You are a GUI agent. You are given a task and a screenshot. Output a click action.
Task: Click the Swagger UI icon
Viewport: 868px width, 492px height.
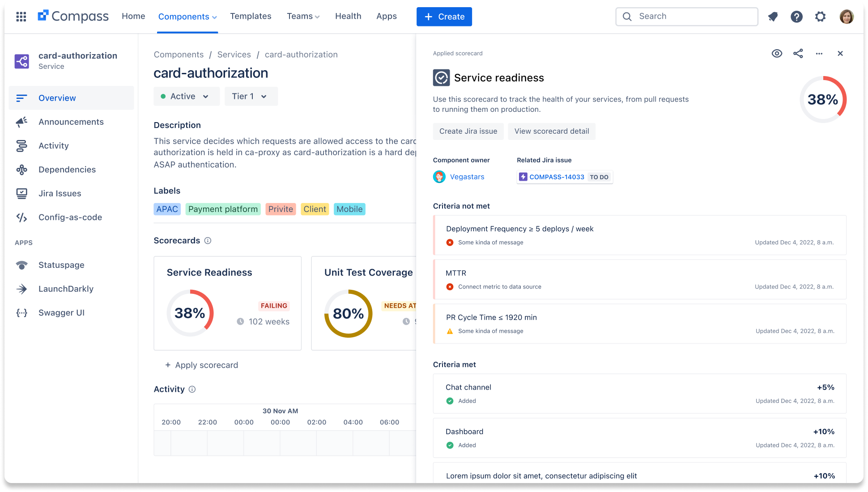(x=22, y=312)
